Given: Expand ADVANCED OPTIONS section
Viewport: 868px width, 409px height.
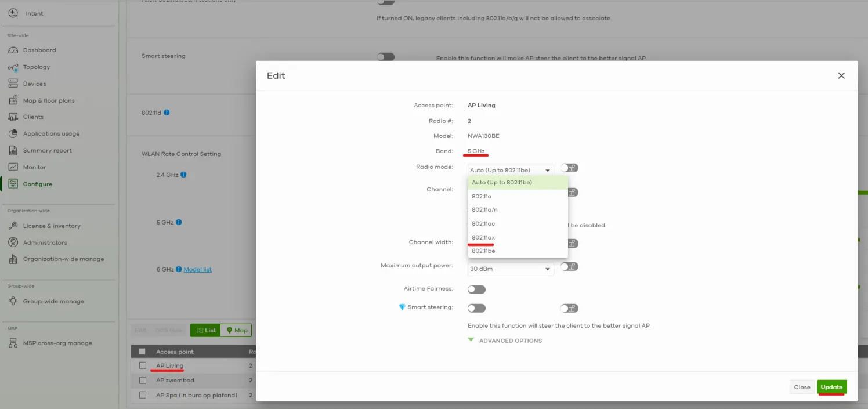Looking at the screenshot, I should [505, 341].
